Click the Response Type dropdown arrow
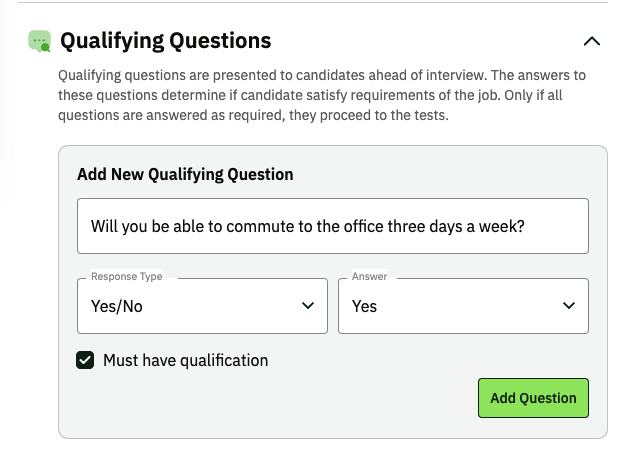 (307, 306)
